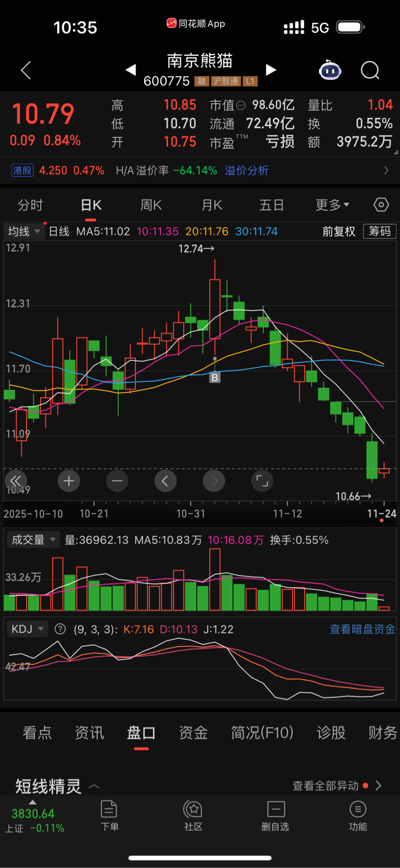The width and height of the screenshot is (400, 868).
Task: Open 下单 order icon in bottom bar
Action: (x=109, y=816)
